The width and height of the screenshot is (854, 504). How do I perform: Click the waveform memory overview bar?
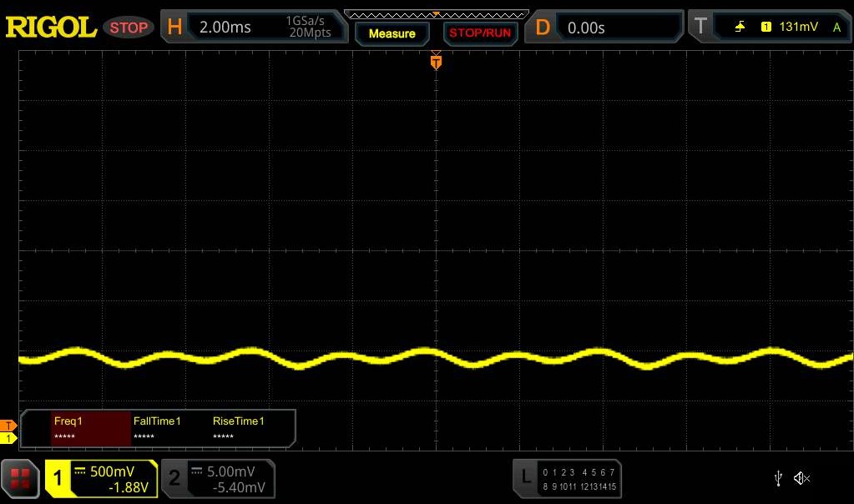point(436,14)
